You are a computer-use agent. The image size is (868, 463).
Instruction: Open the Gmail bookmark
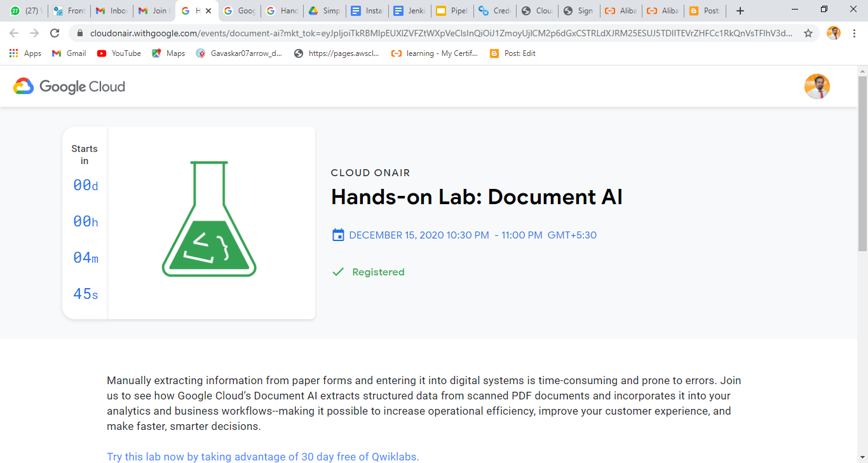[x=69, y=53]
